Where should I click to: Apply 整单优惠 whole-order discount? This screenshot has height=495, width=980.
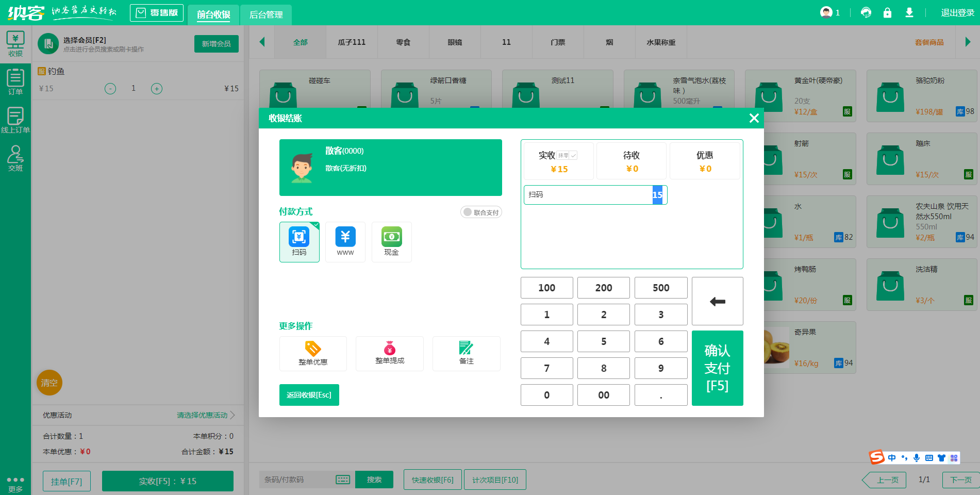click(x=312, y=353)
